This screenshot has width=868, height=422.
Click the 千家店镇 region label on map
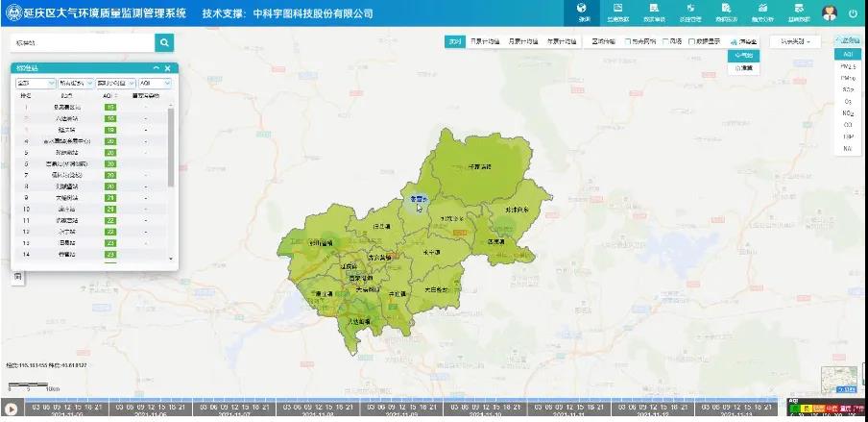479,166
